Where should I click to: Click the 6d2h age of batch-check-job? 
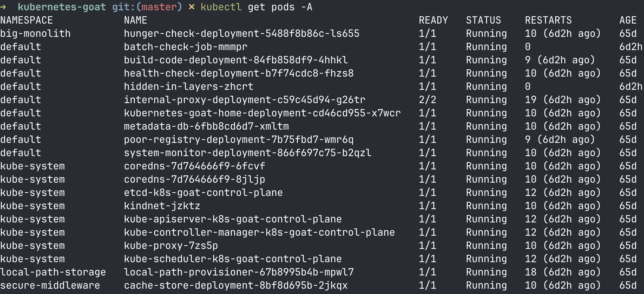coord(631,47)
